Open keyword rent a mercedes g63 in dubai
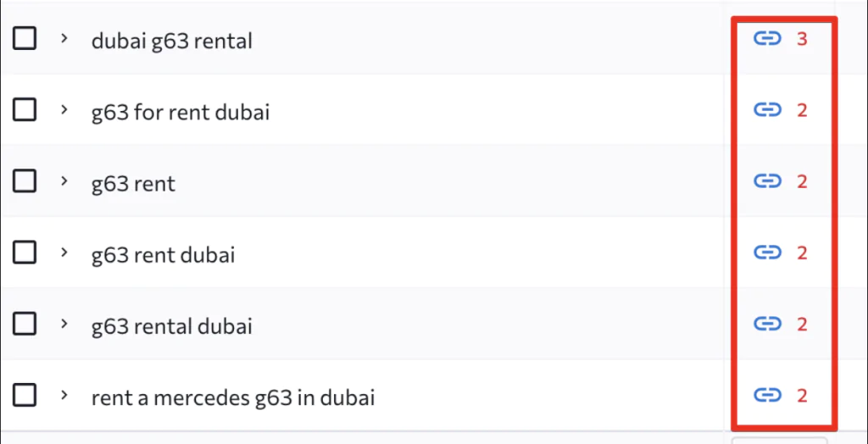 (x=233, y=397)
